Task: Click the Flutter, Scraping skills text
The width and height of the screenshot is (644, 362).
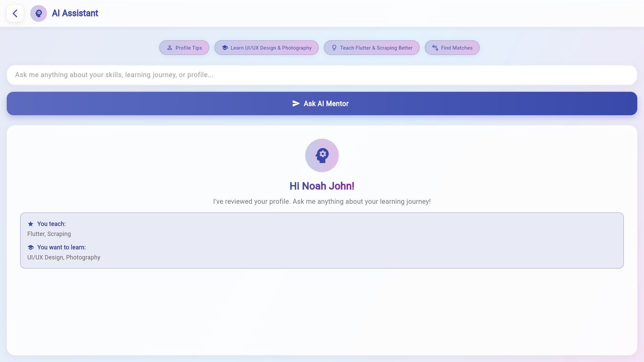Action: [x=49, y=234]
